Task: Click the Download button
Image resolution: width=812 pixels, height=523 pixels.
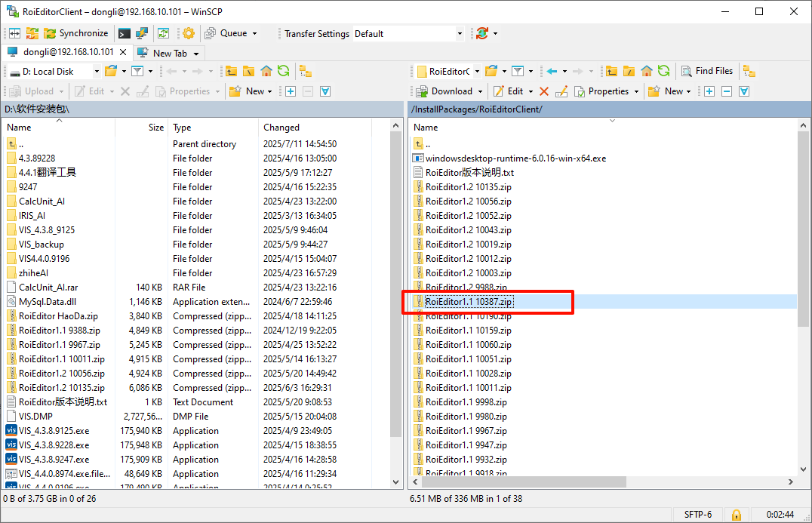Action: pos(444,91)
